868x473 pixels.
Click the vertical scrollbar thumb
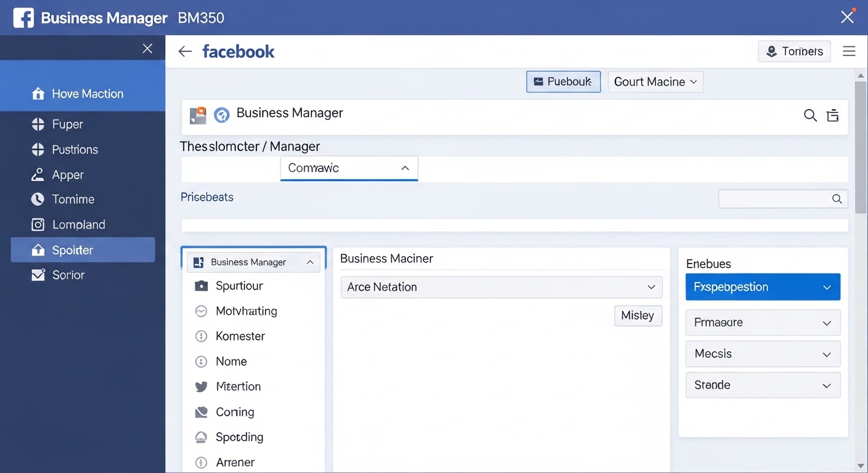point(861,147)
